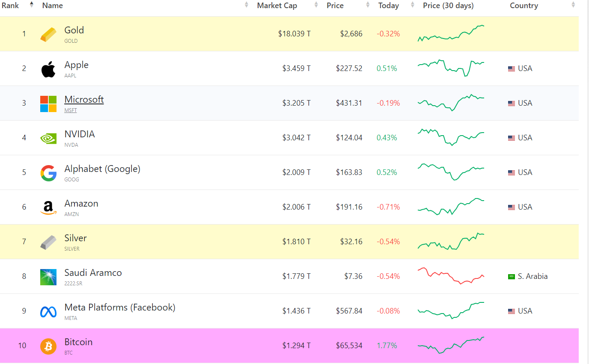Image resolution: width=589 pixels, height=364 pixels.
Task: Sort table using Market Cap arrows
Action: coord(316,5)
